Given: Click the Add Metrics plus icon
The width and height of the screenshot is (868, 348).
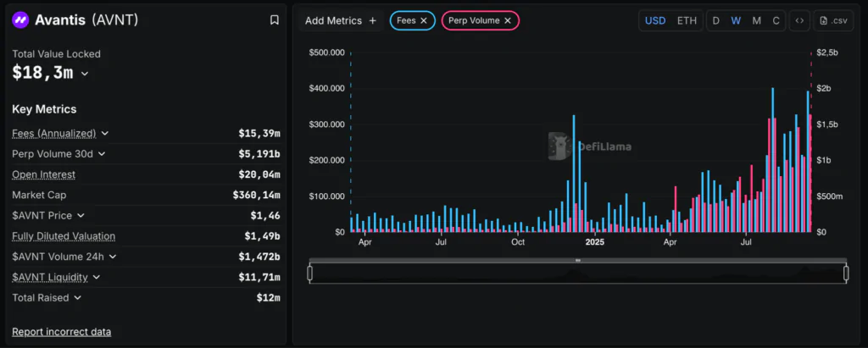Looking at the screenshot, I should pyautogui.click(x=373, y=20).
